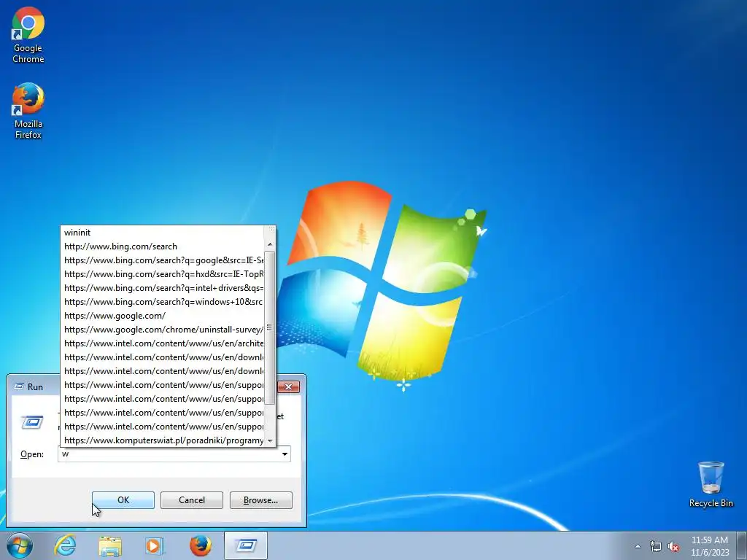Launch Firefox from the taskbar
Screen dimensions: 747x560
coord(201,545)
